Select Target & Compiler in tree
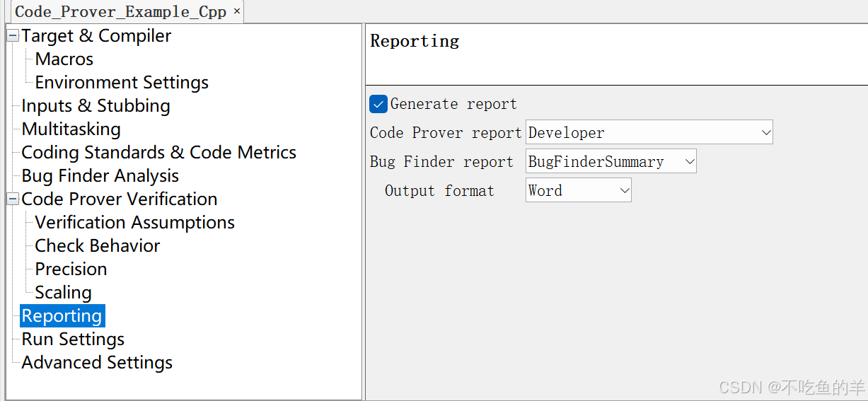The image size is (868, 401). click(x=96, y=36)
